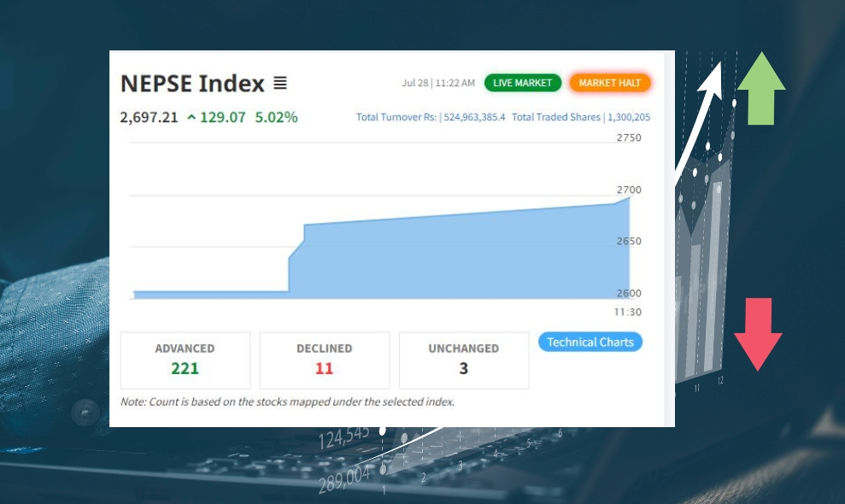Open the menu icon beside NEPSE Index
Screen dimensions: 845x504
pos(280,84)
